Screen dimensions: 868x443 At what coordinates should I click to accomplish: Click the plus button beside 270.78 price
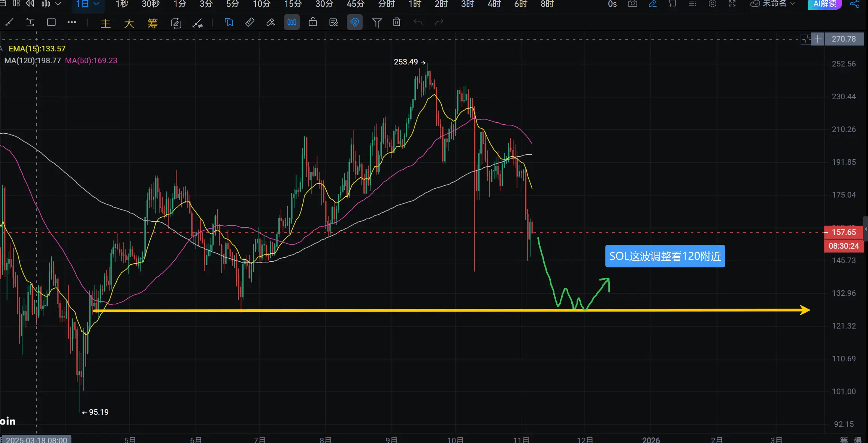(x=818, y=39)
